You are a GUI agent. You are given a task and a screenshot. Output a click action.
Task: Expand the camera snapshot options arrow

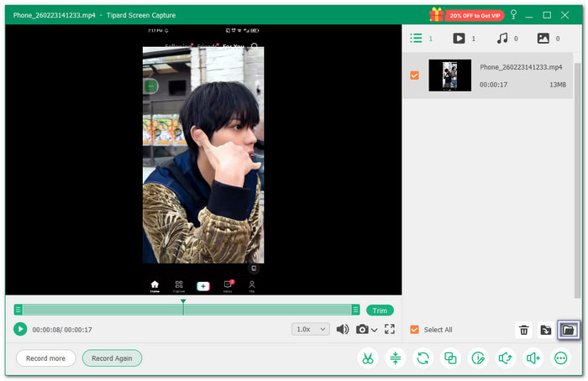375,330
